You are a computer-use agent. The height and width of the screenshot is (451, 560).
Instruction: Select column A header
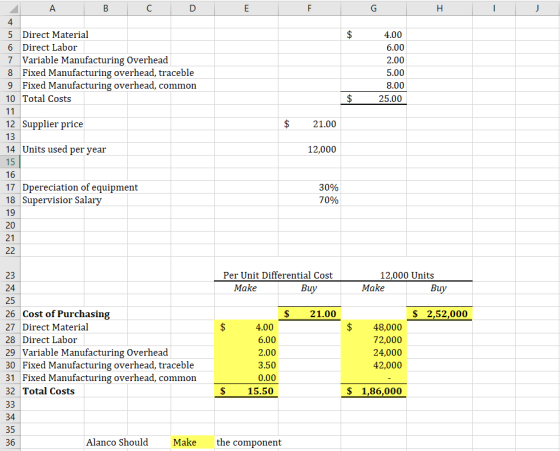[52, 8]
